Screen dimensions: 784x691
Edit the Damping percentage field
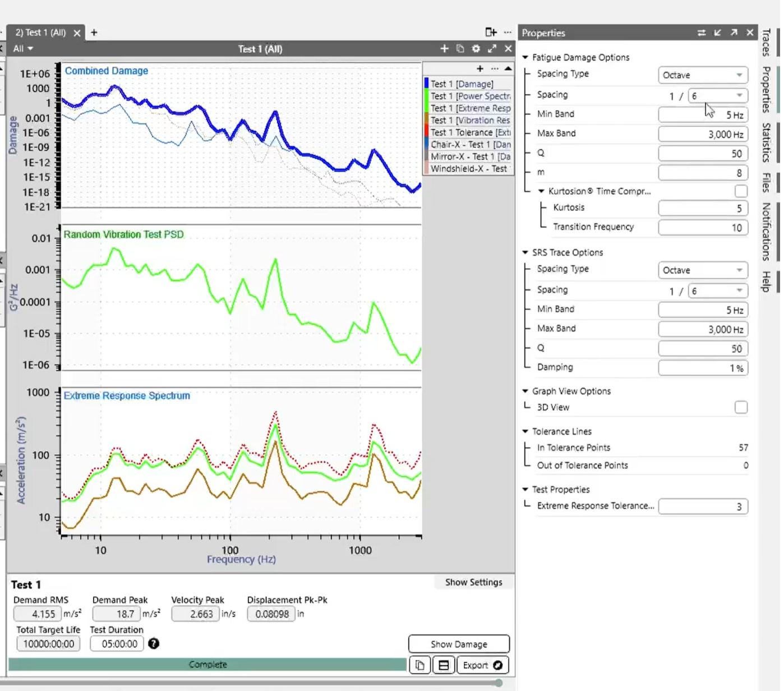(x=703, y=368)
